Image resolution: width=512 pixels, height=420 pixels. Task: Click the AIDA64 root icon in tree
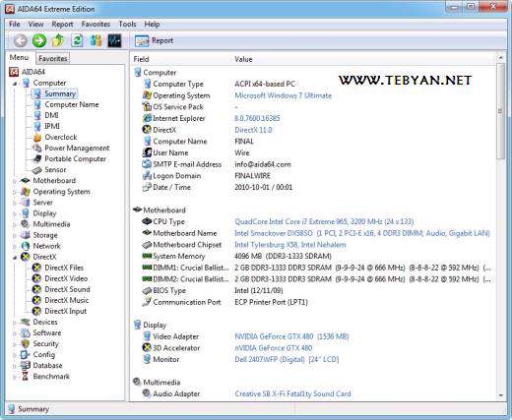click(x=14, y=72)
